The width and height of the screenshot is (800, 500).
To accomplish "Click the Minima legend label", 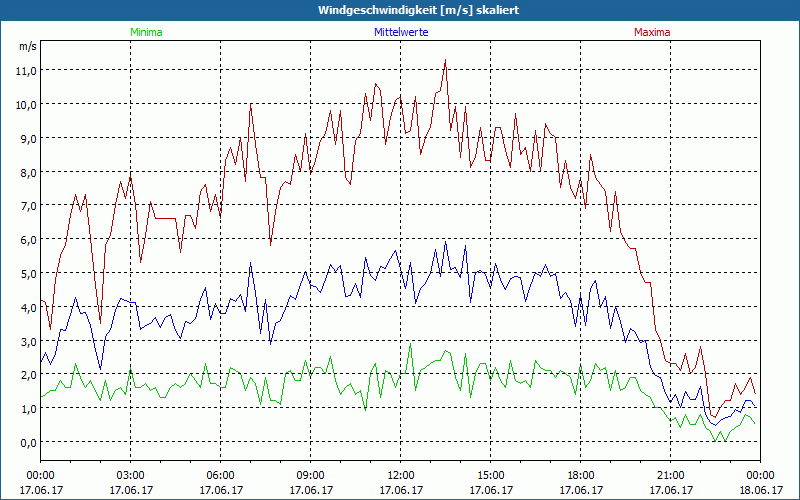I will (145, 32).
